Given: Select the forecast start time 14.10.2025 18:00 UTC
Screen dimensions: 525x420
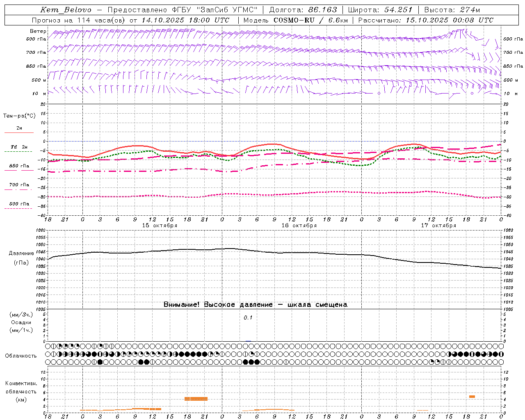Looking at the screenshot, I should [185, 20].
